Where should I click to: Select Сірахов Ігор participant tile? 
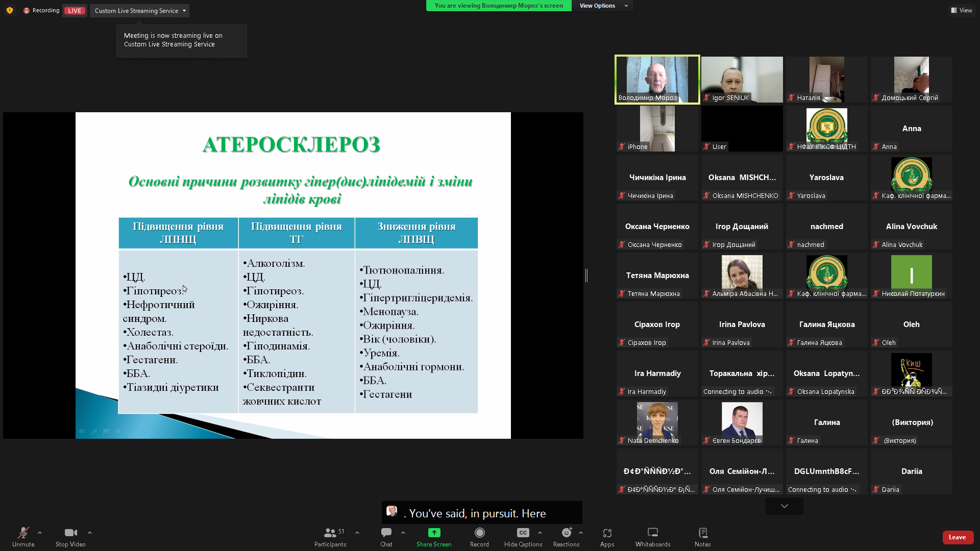pyautogui.click(x=657, y=324)
